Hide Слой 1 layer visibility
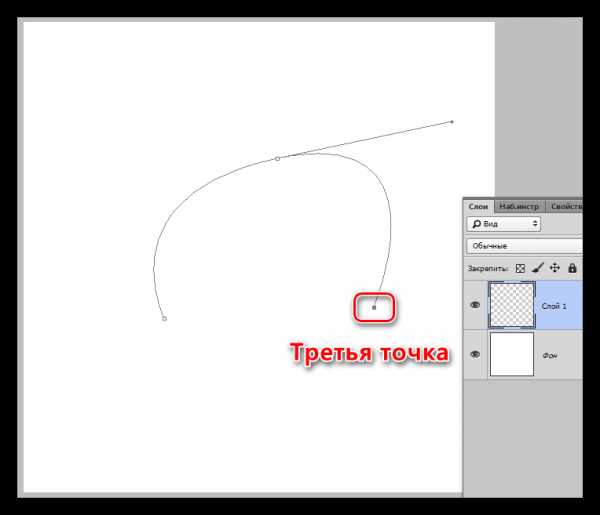The height and width of the screenshot is (515, 600). tap(475, 305)
